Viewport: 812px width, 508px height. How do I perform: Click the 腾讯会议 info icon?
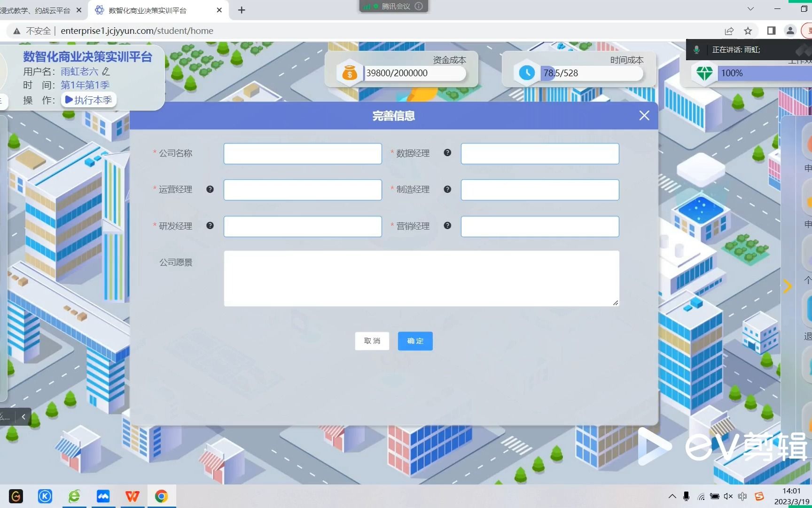click(419, 6)
